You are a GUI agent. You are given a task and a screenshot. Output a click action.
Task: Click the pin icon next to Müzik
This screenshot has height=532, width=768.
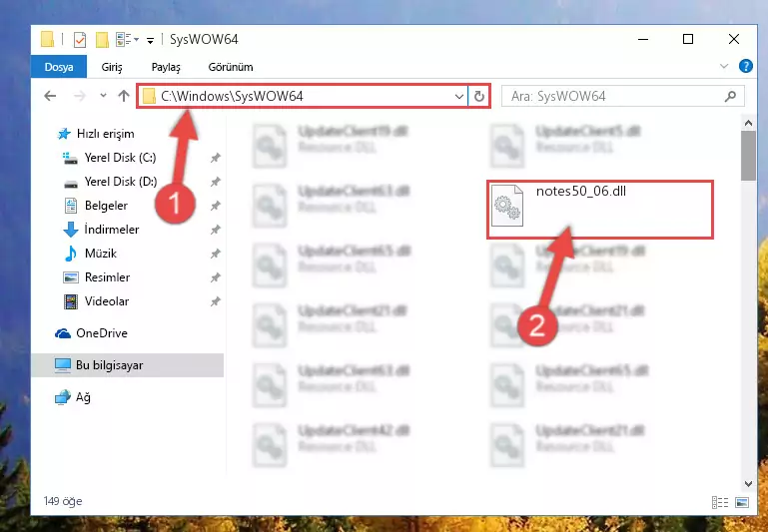click(x=215, y=254)
